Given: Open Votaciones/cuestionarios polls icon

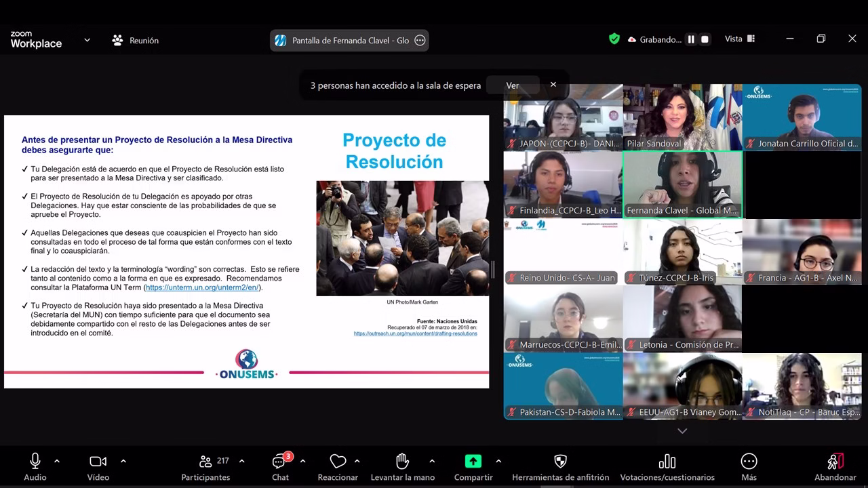Looking at the screenshot, I should [x=667, y=462].
